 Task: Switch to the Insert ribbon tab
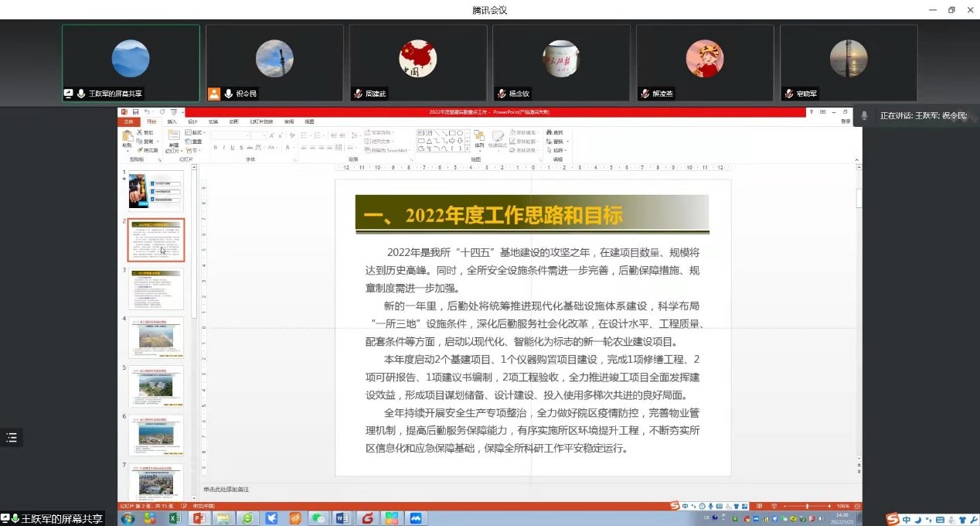tap(172, 121)
